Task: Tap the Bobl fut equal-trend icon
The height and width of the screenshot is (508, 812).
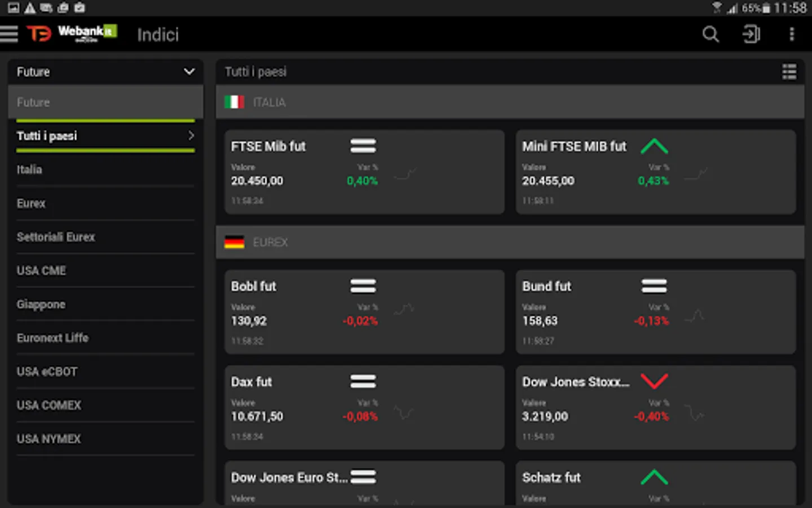Action: point(363,286)
